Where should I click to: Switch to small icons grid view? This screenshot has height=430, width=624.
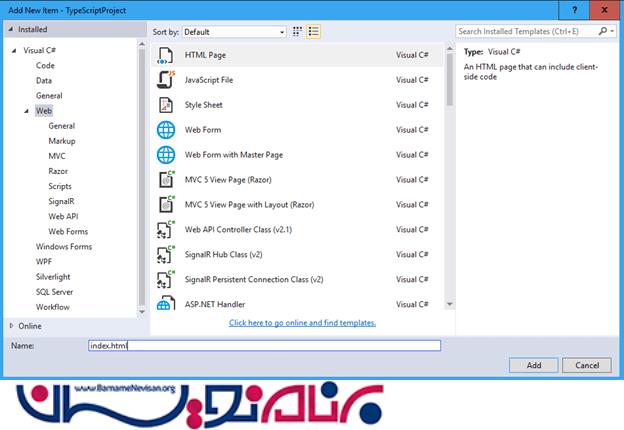point(298,32)
